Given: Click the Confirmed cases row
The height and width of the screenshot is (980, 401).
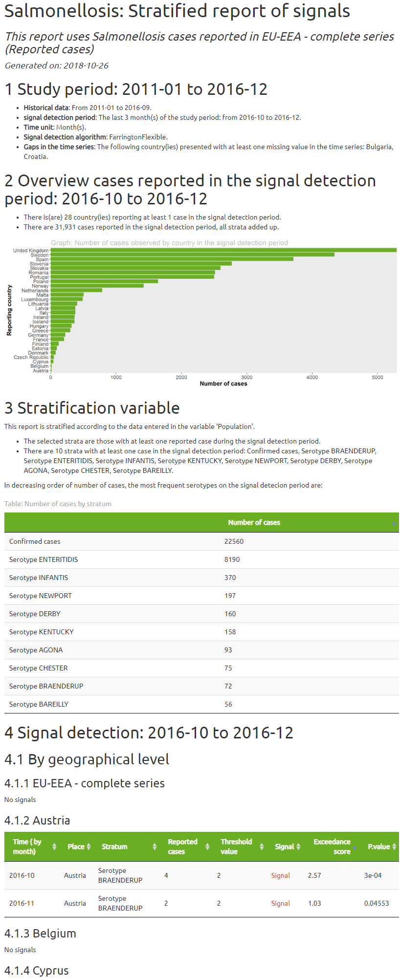Looking at the screenshot, I should [201, 541].
